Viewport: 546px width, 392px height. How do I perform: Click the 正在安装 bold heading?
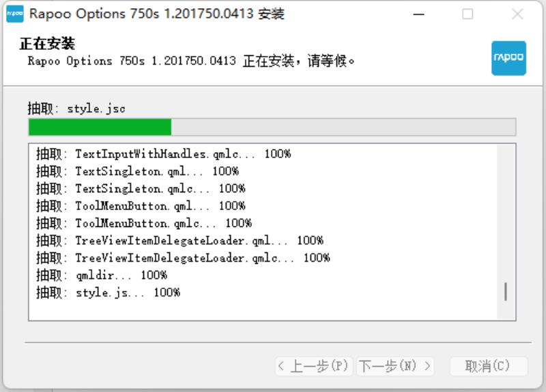coord(47,44)
